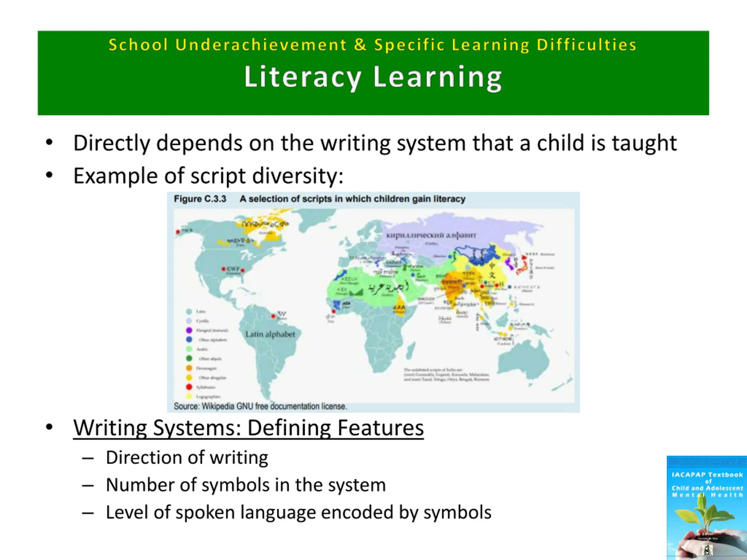
Task: Click the Literacy Learning slide title
Action: [373, 78]
